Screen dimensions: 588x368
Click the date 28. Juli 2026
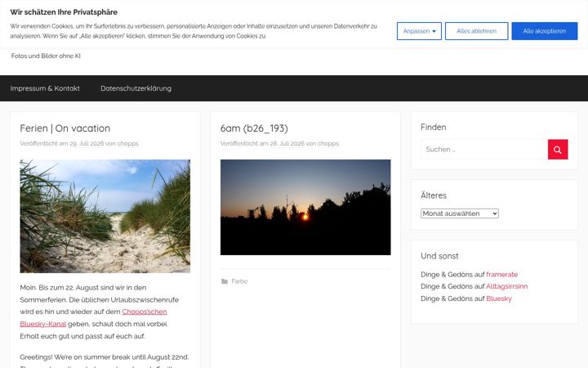[287, 143]
